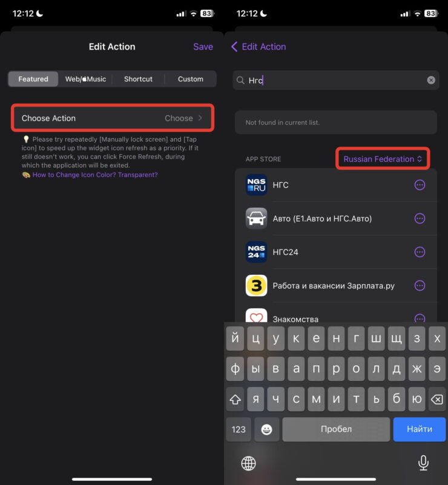Viewport: 448px width, 485px height.
Task: Tap the НГС24 app icon
Action: pos(256,252)
